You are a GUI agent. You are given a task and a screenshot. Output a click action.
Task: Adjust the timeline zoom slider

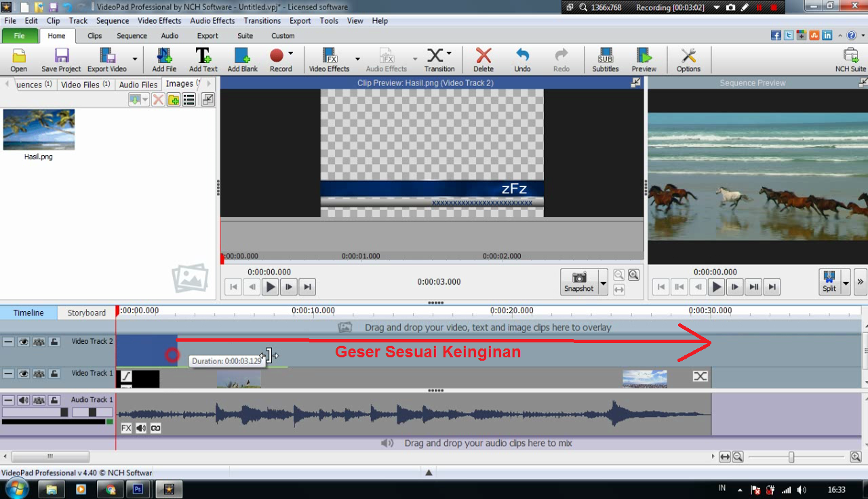(x=791, y=458)
